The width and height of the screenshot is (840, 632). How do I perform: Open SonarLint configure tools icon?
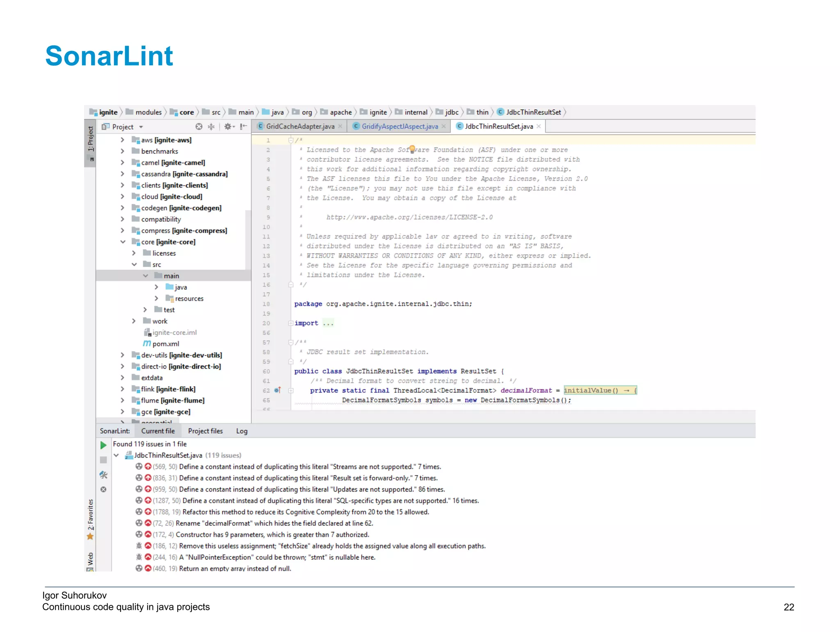pos(103,475)
